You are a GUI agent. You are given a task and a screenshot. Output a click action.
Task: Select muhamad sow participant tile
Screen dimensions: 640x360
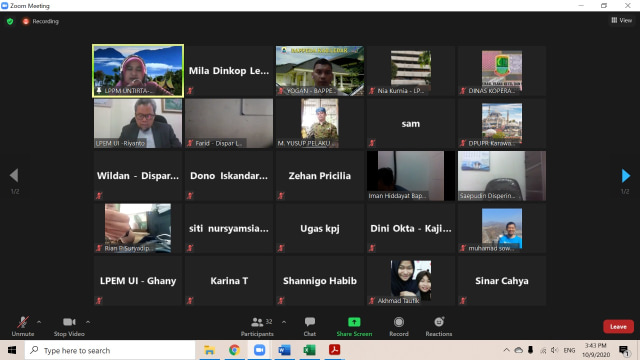(502, 229)
